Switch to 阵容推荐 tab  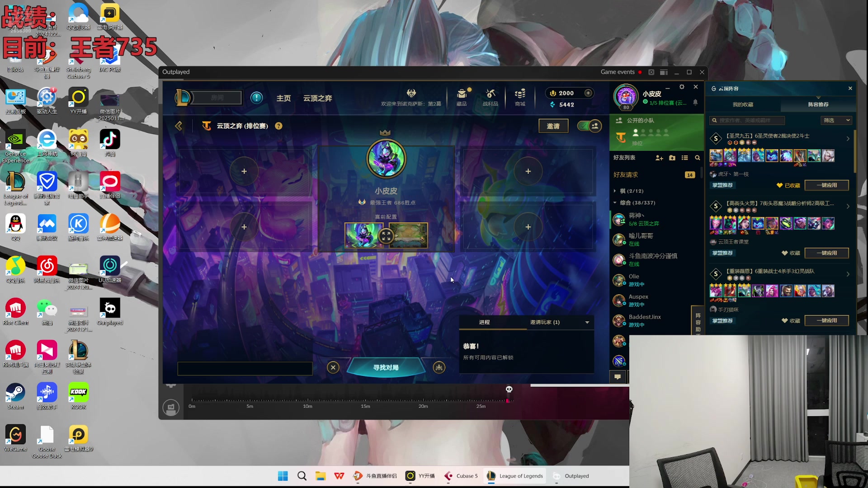(818, 104)
